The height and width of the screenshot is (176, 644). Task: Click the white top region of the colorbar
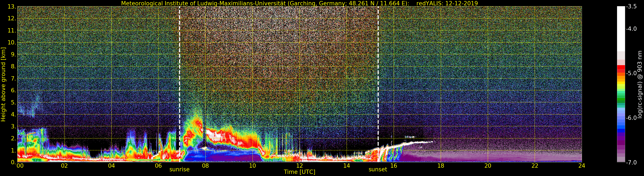(x=621, y=29)
